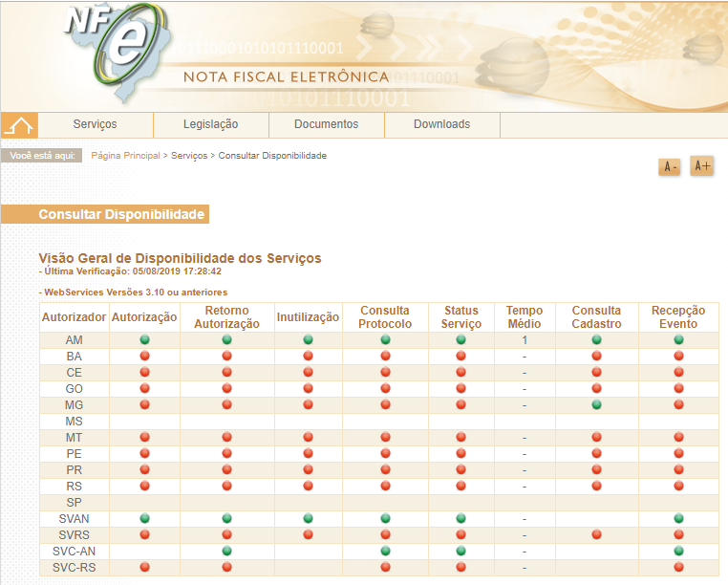Decrease font size with A- button
The height and width of the screenshot is (585, 728).
pyautogui.click(x=669, y=166)
